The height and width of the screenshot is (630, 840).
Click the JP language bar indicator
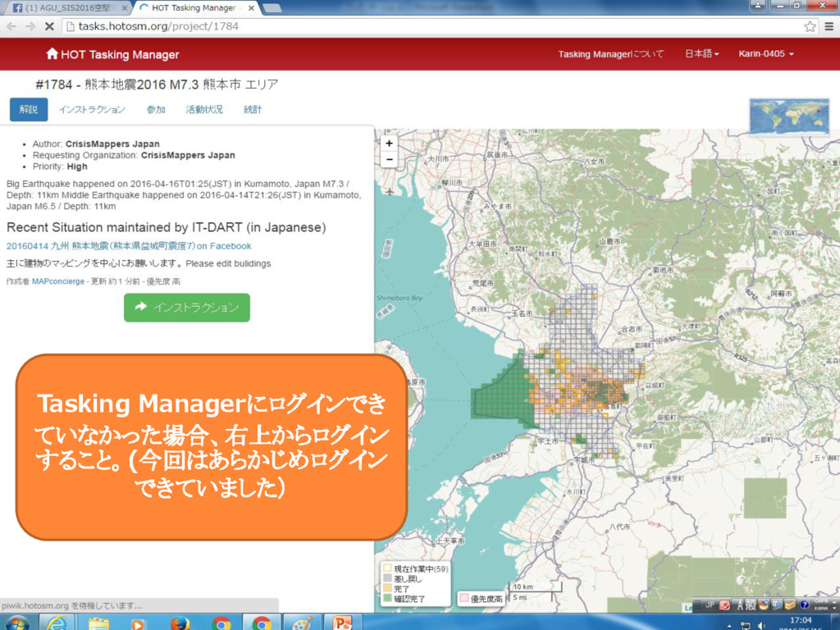click(710, 605)
